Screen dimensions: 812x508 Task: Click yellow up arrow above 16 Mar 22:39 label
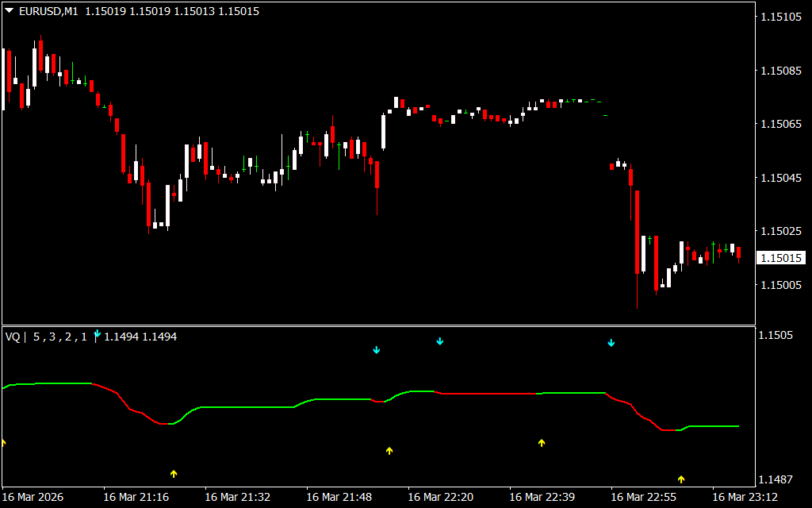[542, 443]
